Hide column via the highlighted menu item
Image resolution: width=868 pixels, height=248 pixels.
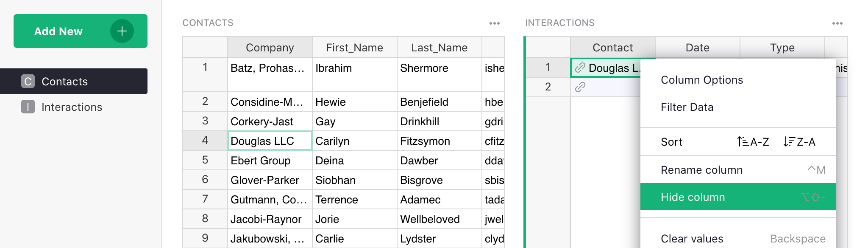click(x=693, y=197)
